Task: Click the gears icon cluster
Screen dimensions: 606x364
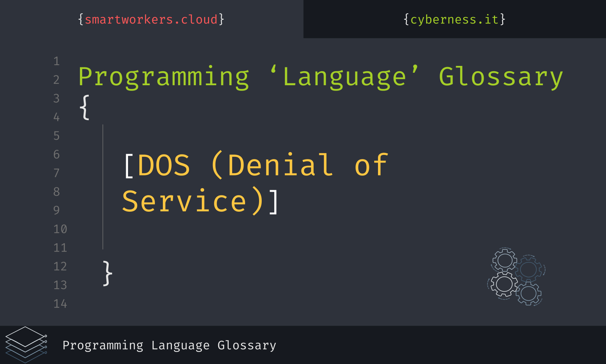Action: [x=516, y=277]
